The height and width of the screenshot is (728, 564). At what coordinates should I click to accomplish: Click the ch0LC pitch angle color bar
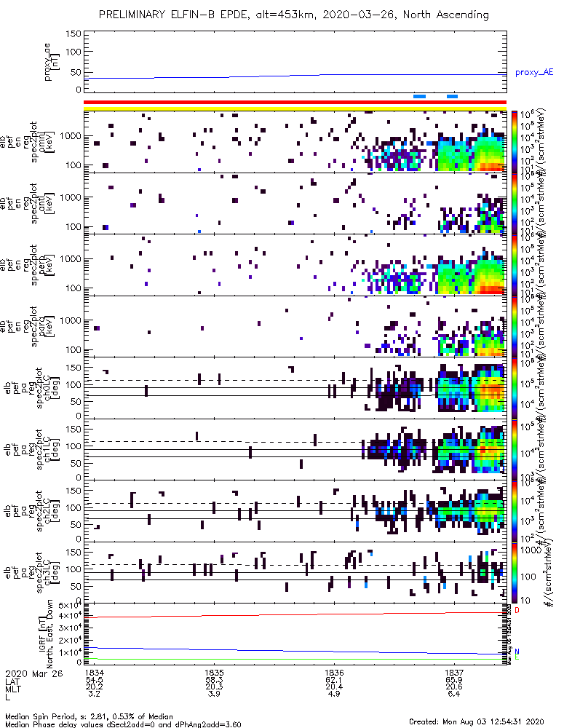point(515,388)
